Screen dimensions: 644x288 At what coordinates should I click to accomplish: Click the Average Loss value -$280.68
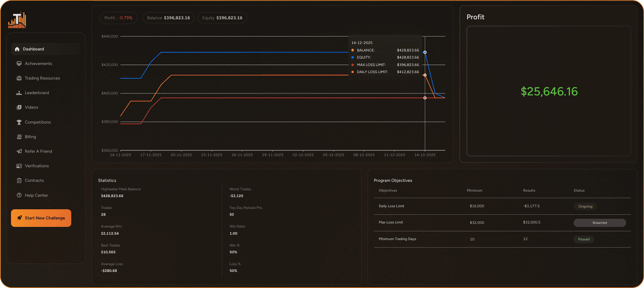tap(109, 271)
